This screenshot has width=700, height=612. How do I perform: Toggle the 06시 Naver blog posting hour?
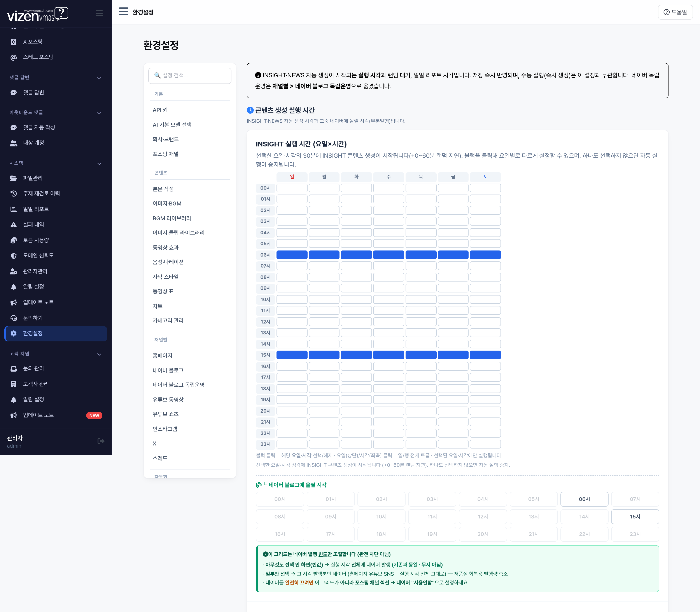(x=584, y=499)
